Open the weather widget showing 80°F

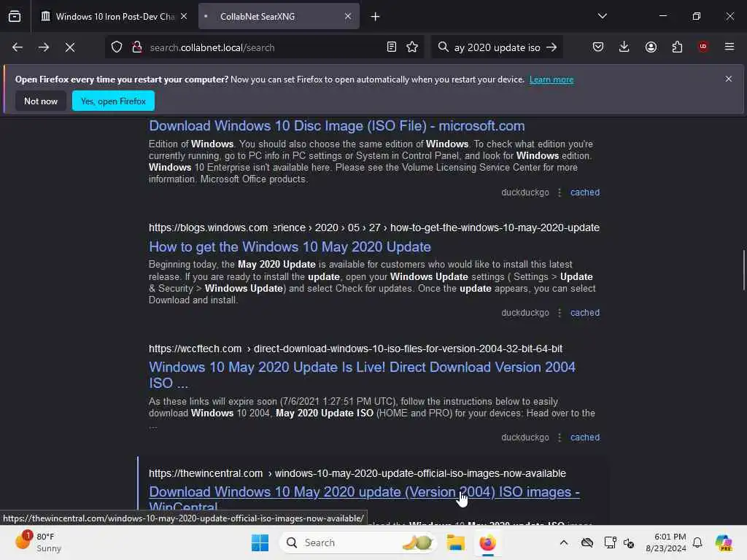point(39,542)
